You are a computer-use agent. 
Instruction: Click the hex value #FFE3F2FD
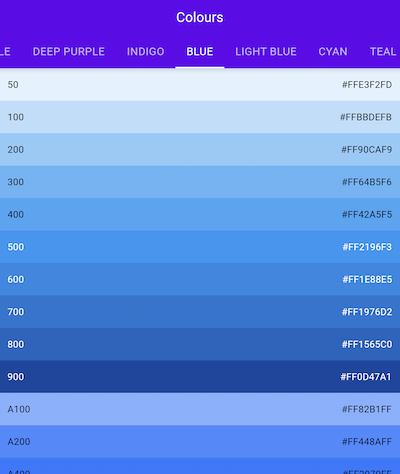tap(367, 85)
